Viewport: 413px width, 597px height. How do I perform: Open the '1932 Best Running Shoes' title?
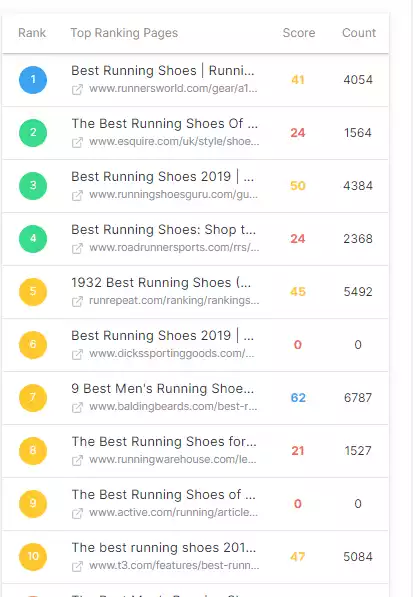[161, 283]
